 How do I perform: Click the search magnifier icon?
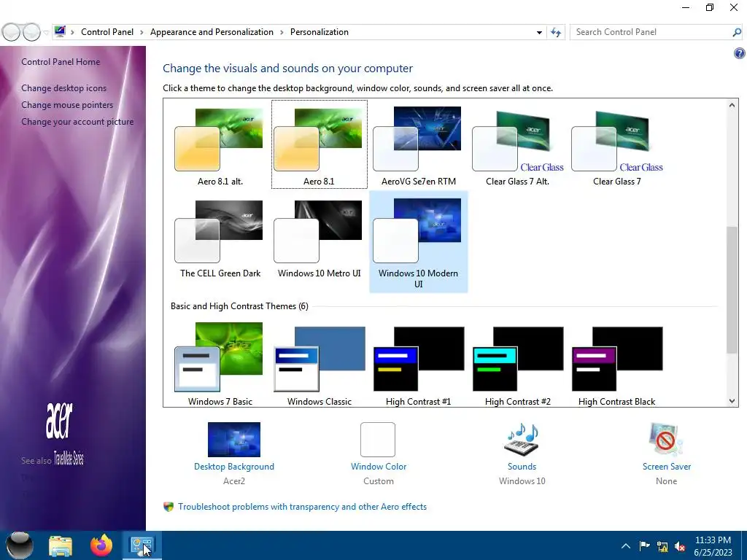click(737, 32)
